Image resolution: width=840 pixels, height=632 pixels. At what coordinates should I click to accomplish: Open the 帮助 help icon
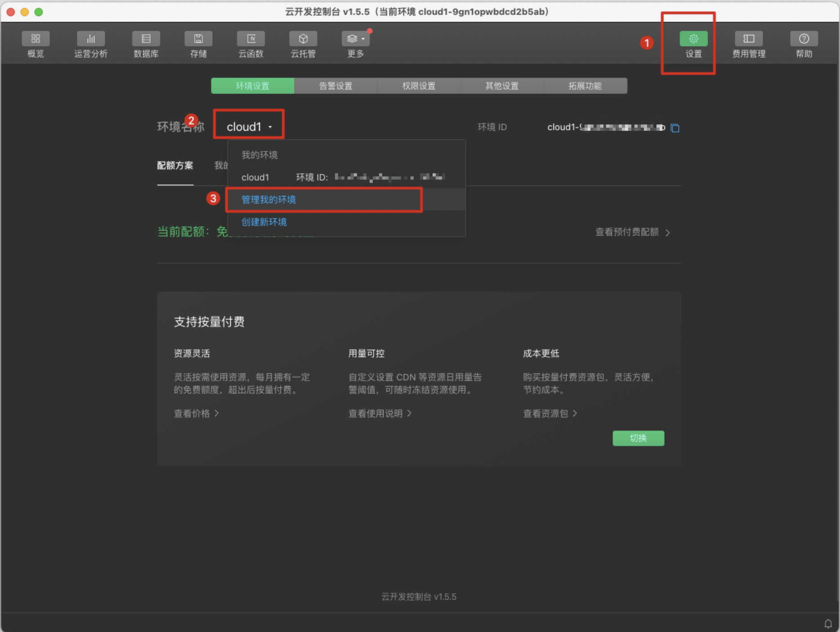804,44
